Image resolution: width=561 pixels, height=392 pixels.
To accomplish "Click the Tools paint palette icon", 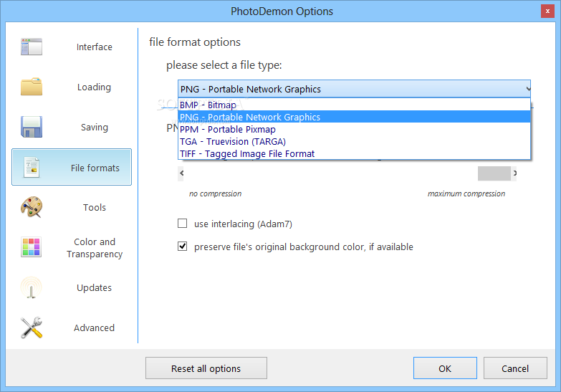I will click(32, 207).
